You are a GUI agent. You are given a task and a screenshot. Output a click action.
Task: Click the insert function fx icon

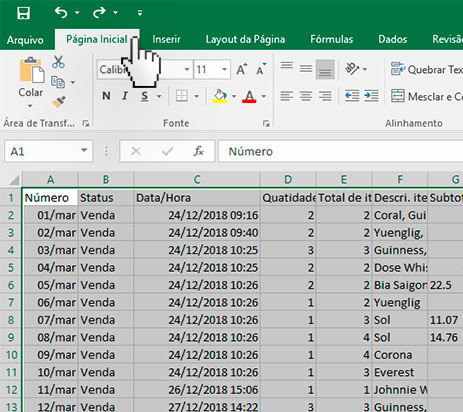[x=199, y=151]
